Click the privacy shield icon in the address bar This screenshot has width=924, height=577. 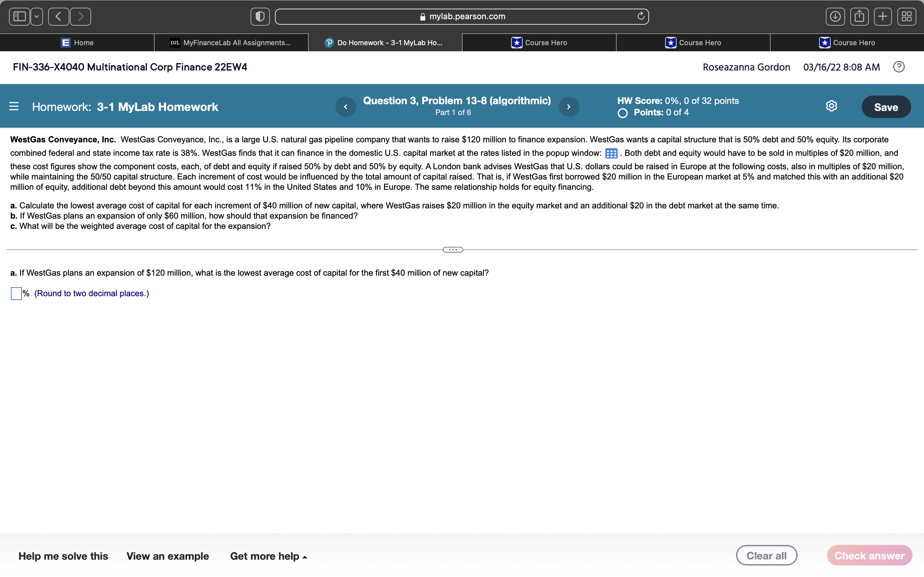pos(260,16)
